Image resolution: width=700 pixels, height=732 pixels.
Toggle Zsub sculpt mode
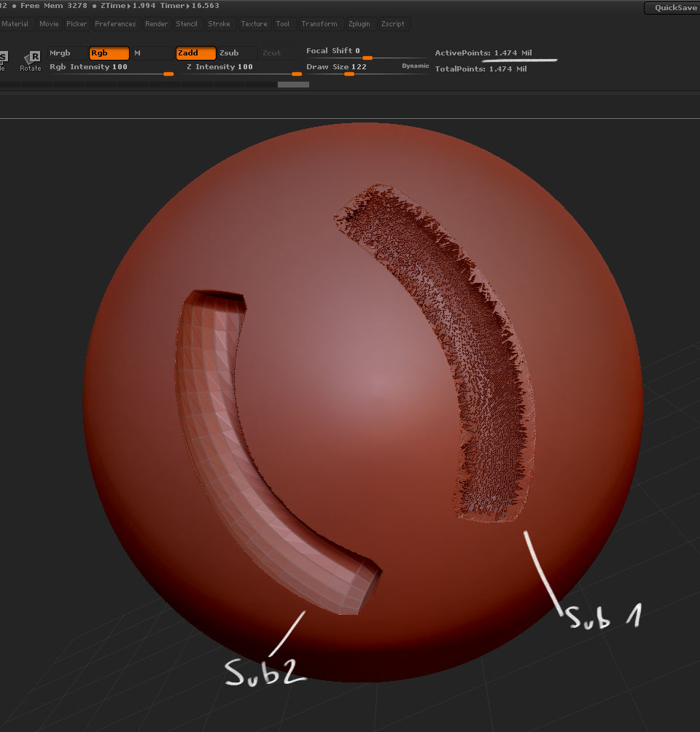pos(237,53)
